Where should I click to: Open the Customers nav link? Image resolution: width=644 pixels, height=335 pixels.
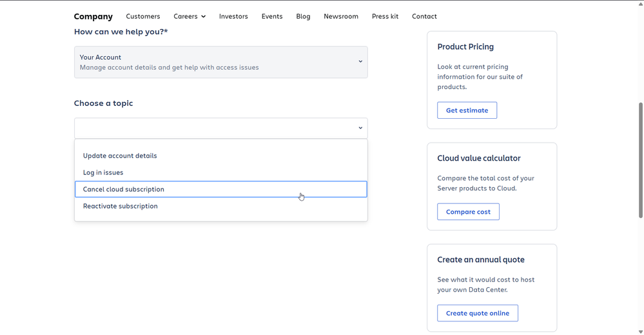[143, 16]
